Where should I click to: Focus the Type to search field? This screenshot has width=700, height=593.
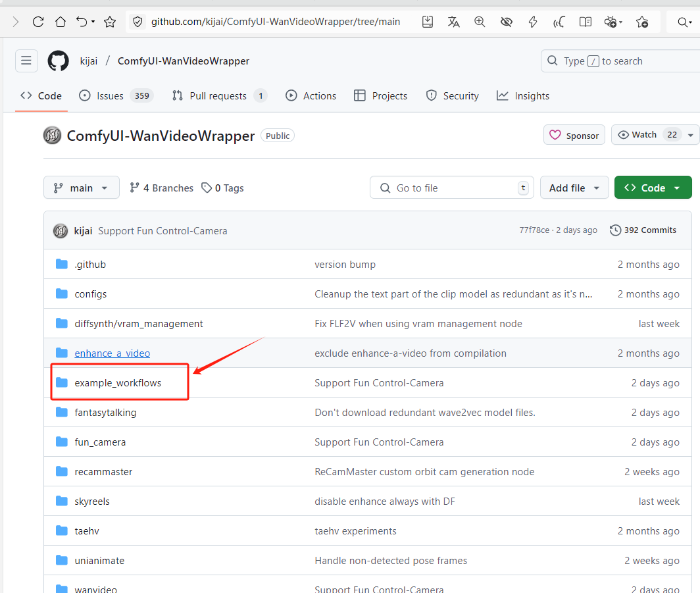click(620, 61)
